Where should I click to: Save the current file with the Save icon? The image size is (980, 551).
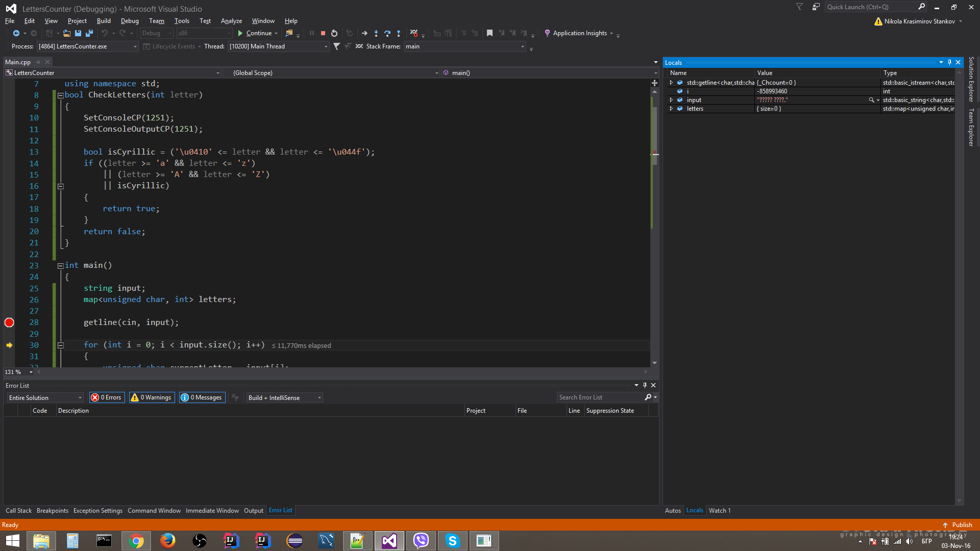pos(78,33)
